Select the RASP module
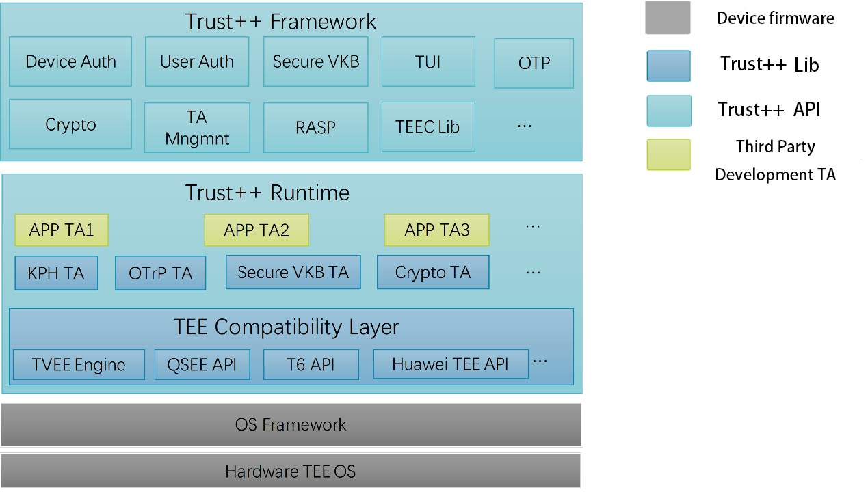The image size is (868, 492). [x=315, y=128]
